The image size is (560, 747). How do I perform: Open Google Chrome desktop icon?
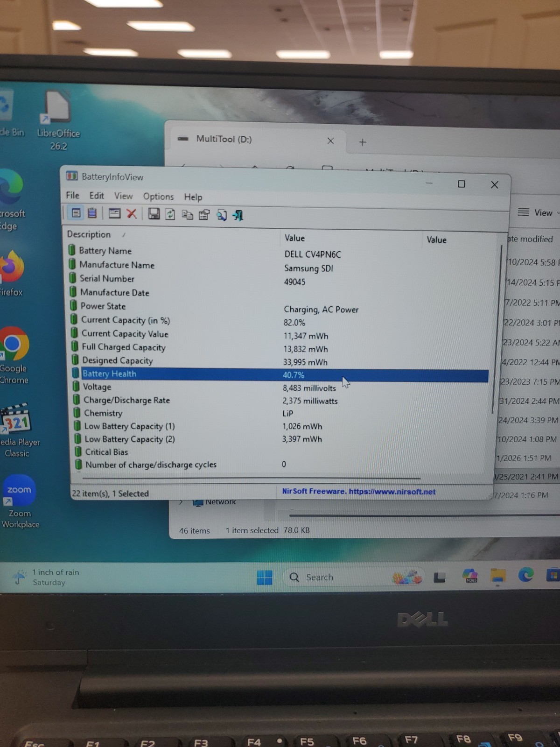point(14,356)
